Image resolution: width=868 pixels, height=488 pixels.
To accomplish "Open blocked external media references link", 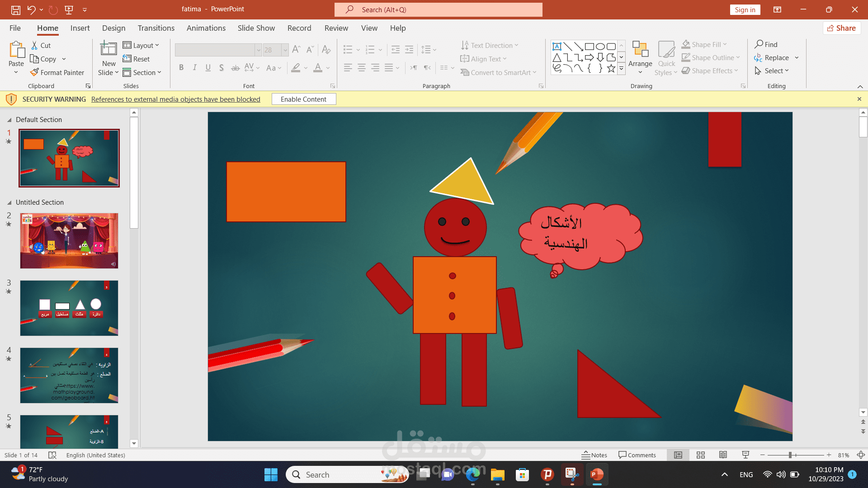I will click(x=176, y=99).
